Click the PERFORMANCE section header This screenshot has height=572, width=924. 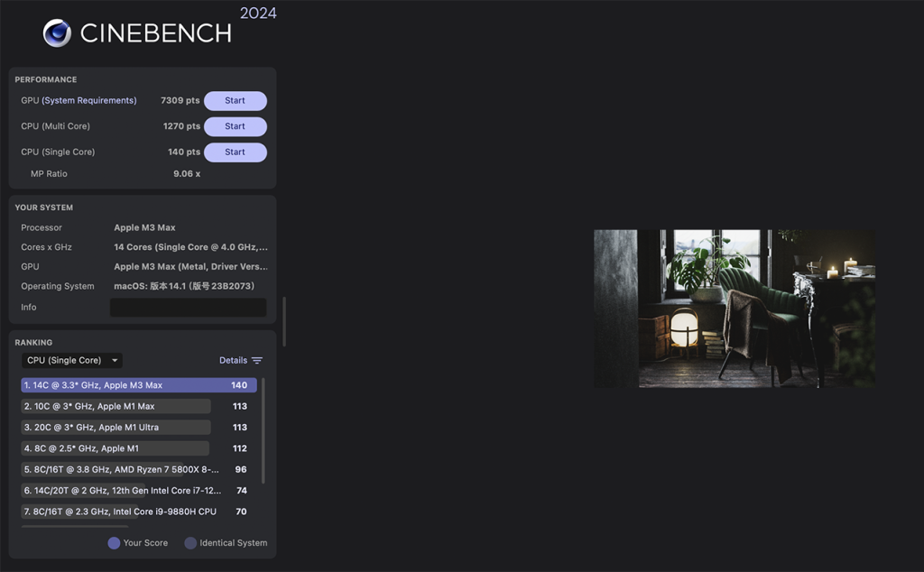[x=46, y=79]
